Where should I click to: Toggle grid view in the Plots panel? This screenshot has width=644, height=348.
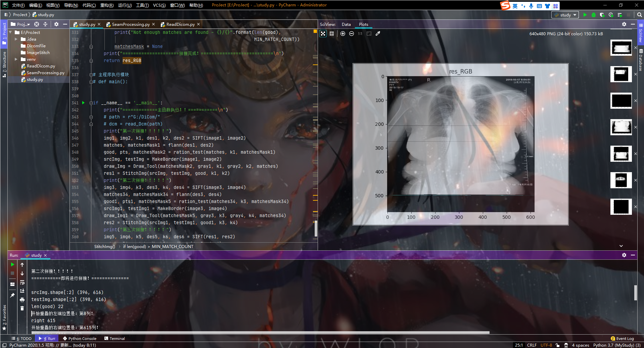click(x=332, y=34)
